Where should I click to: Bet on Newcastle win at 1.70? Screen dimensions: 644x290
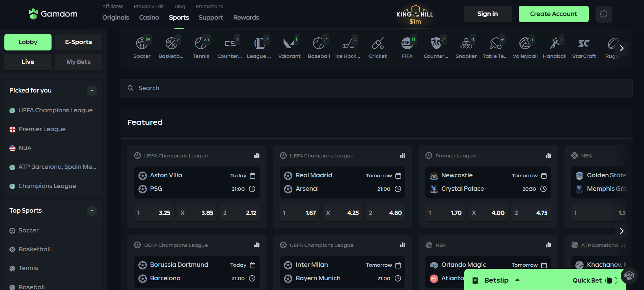click(445, 213)
